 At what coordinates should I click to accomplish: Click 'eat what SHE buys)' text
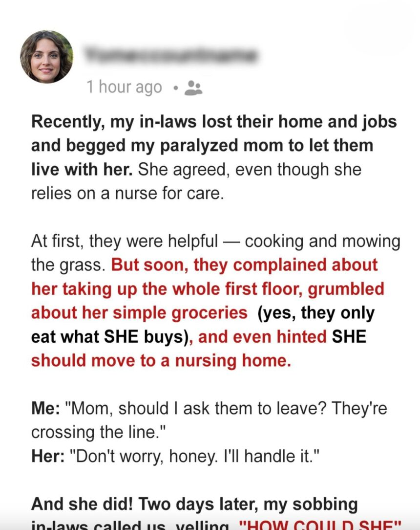point(110,337)
